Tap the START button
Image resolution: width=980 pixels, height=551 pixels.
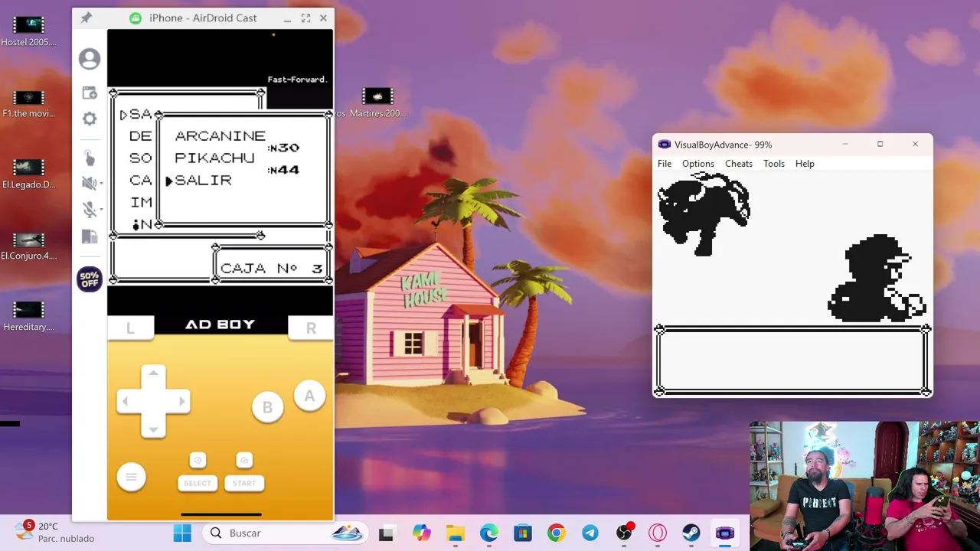click(244, 483)
